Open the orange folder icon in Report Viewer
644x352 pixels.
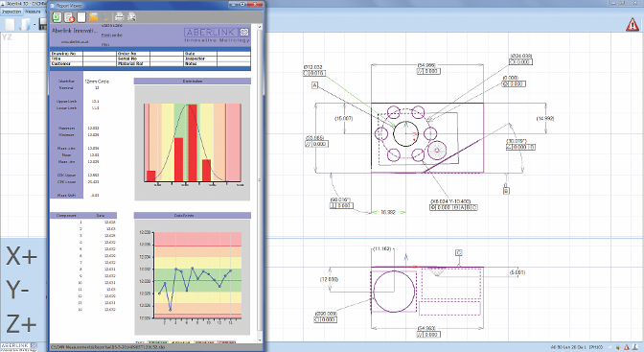94,17
